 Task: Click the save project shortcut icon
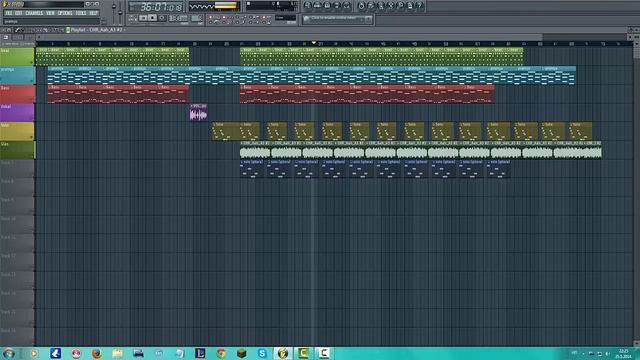tap(371, 5)
